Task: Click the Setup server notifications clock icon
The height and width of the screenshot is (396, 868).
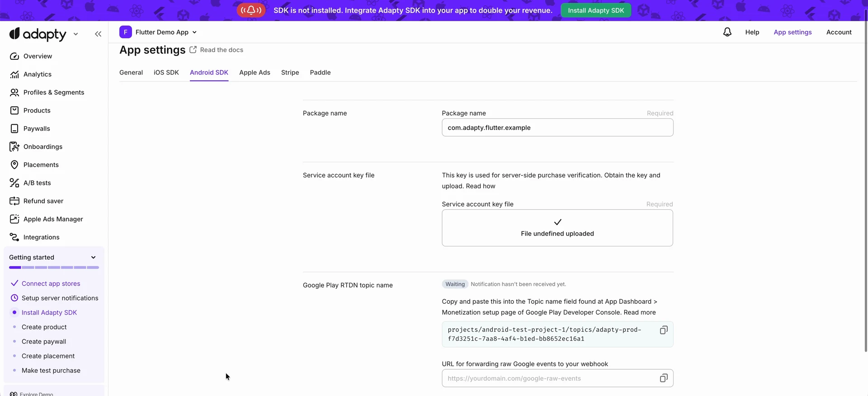Action: pyautogui.click(x=14, y=298)
